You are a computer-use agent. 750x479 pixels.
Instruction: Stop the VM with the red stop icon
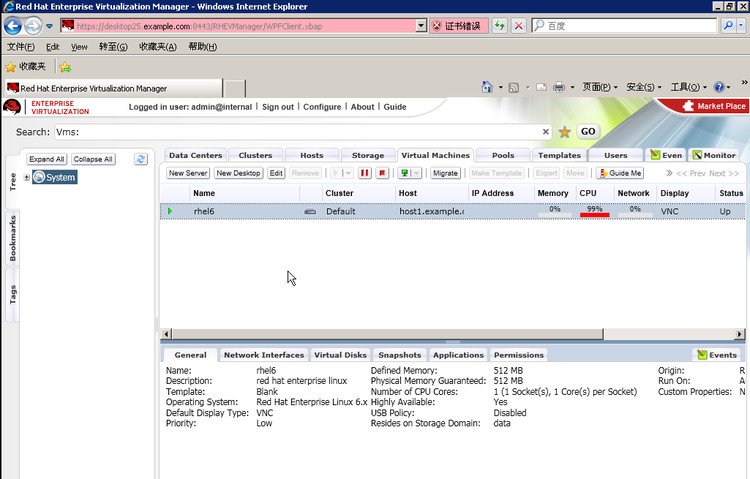click(x=382, y=173)
